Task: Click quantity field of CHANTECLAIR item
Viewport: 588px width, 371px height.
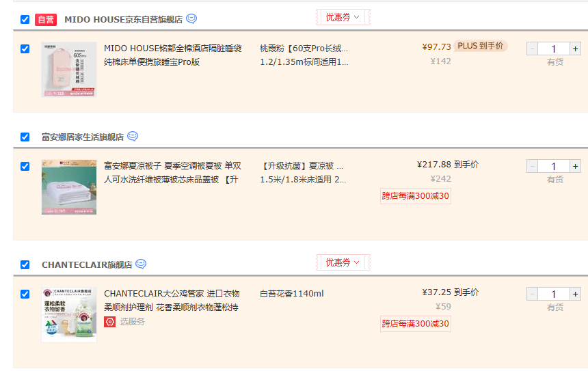Action: coord(554,294)
